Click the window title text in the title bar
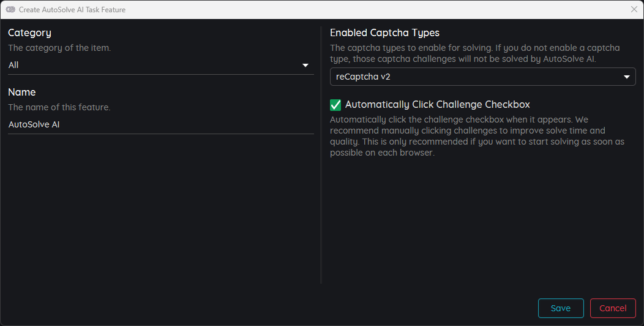This screenshot has height=326, width=644. point(72,9)
